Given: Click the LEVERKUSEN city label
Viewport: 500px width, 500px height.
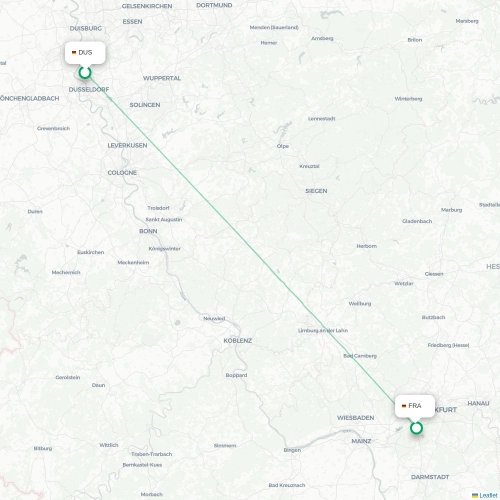Looking at the screenshot, I should click(127, 146).
